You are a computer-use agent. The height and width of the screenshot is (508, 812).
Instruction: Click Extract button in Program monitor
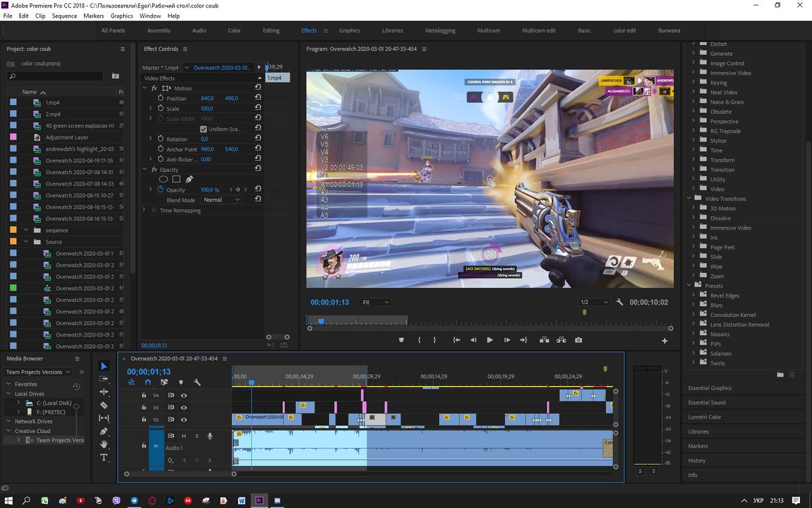pyautogui.click(x=561, y=340)
